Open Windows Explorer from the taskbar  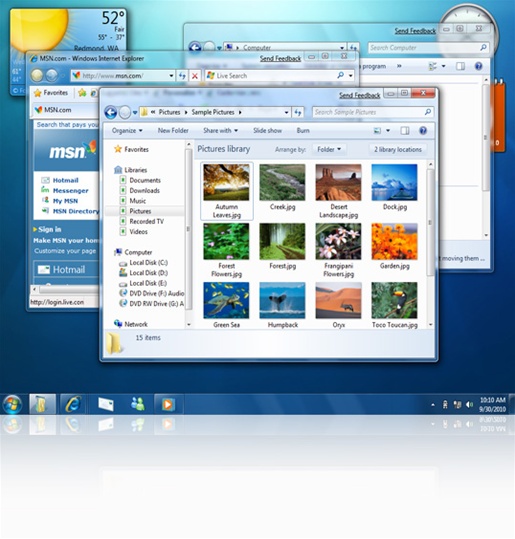point(42,404)
